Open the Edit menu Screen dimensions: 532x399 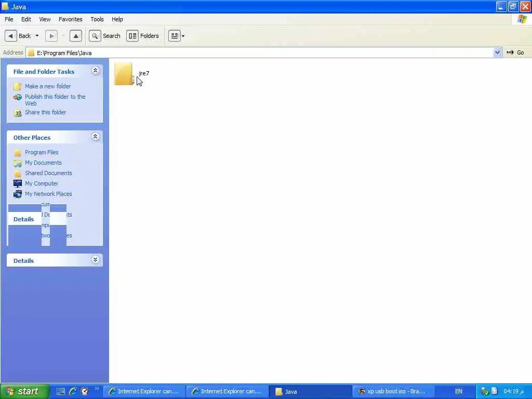pos(26,19)
